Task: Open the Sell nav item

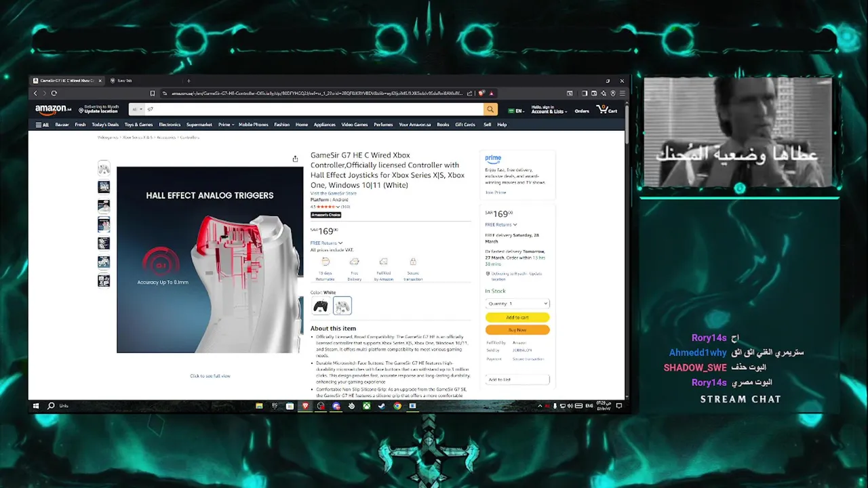Action: [x=487, y=125]
